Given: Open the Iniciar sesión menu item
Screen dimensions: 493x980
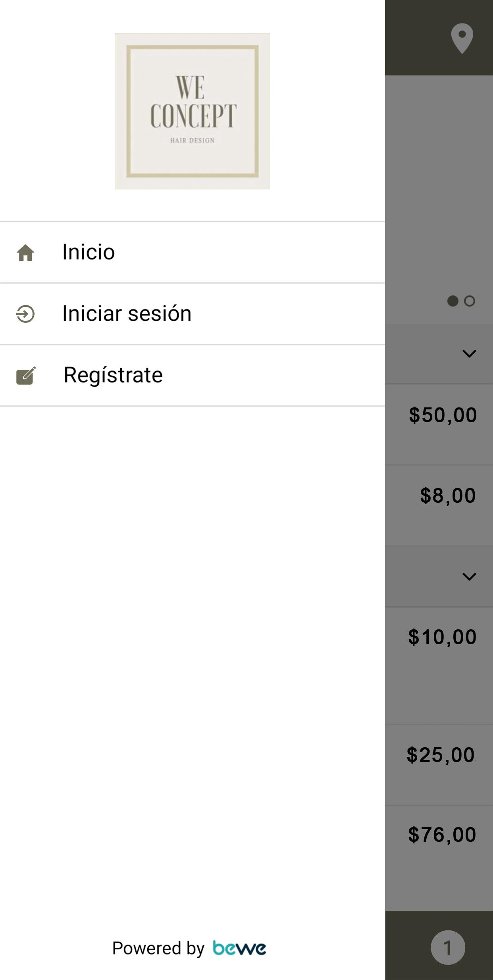Looking at the screenshot, I should (x=193, y=314).
